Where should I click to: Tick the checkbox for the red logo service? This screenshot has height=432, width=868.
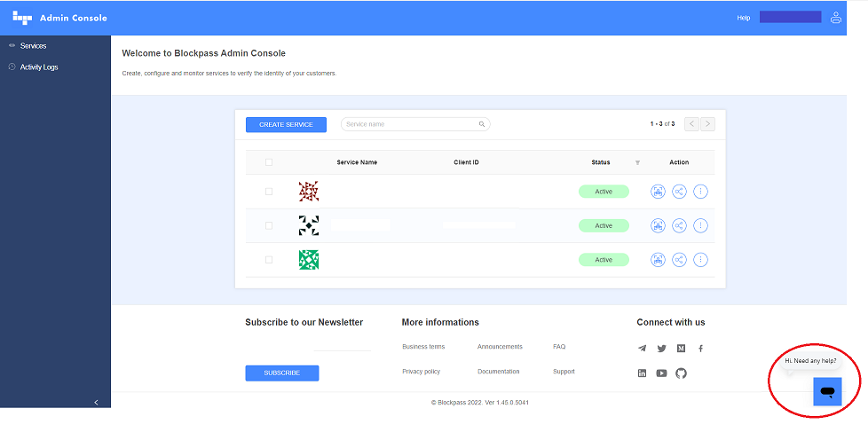pyautogui.click(x=269, y=192)
